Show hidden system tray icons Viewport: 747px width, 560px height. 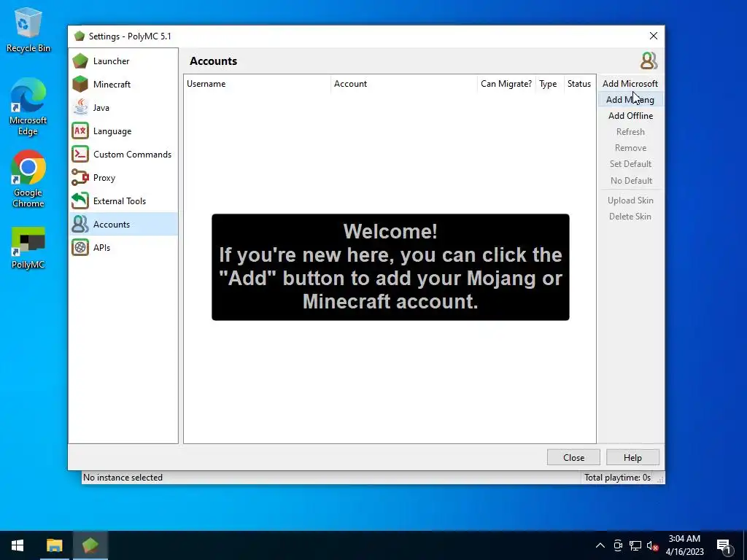[x=600, y=545]
